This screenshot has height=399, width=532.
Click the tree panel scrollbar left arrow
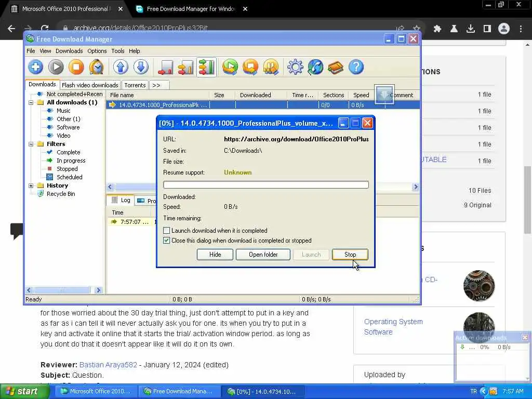tap(29, 290)
